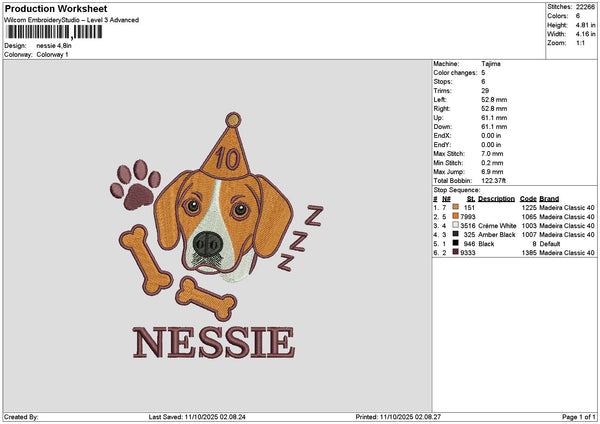Click the Max Stitch value '7.0 mm'

click(x=492, y=153)
